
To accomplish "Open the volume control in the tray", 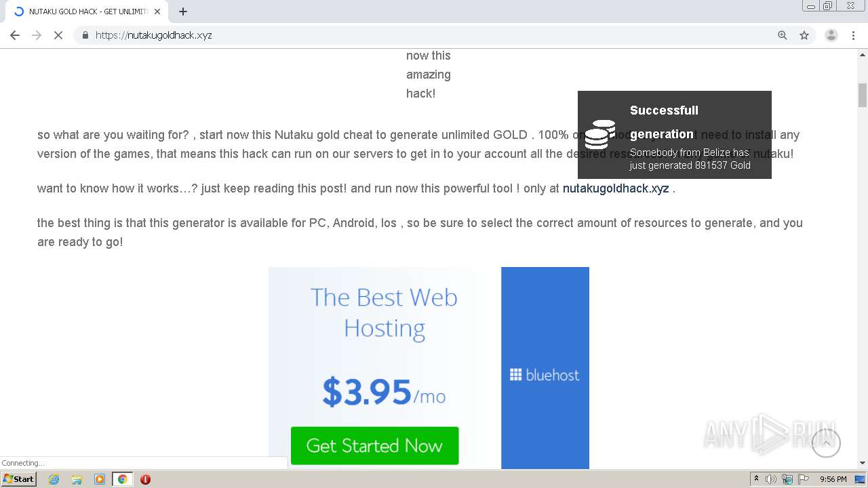I will (771, 479).
